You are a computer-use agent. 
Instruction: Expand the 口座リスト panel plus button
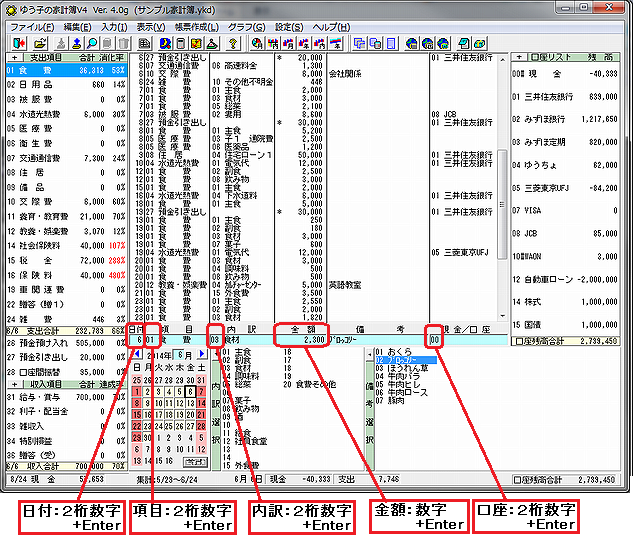pos(517,59)
